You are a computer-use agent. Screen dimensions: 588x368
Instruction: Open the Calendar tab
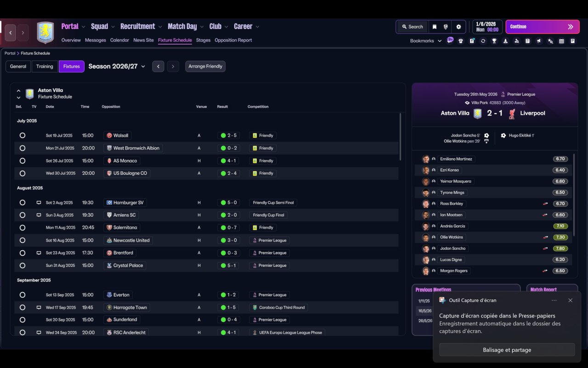119,40
